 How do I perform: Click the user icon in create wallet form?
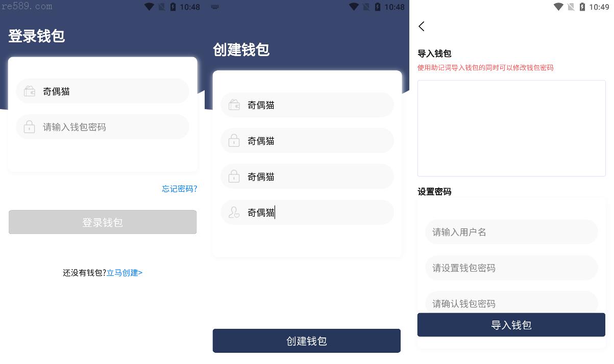click(234, 213)
